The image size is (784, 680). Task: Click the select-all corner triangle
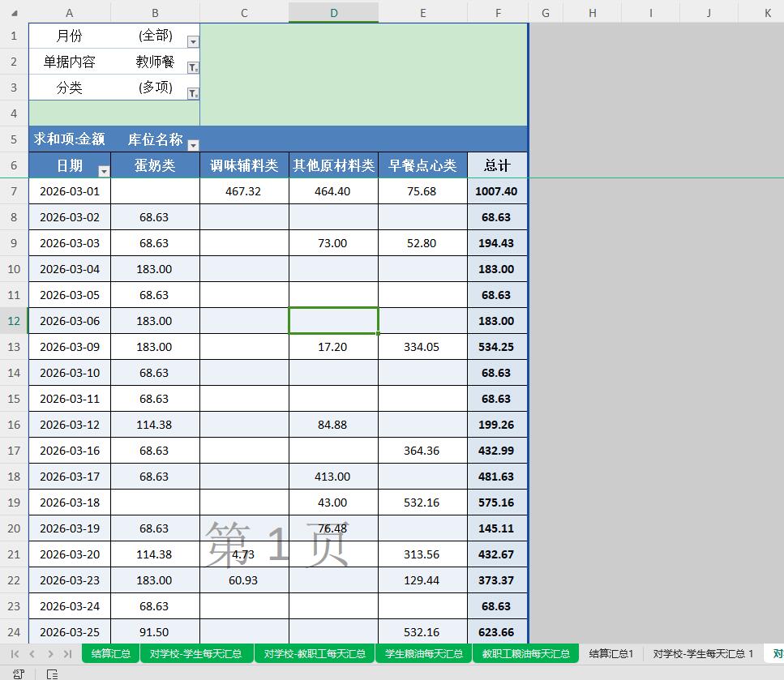[x=14, y=13]
